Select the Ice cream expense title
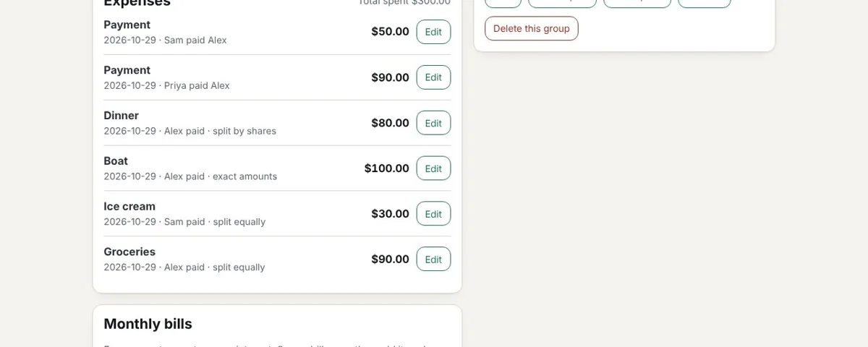 click(x=129, y=207)
